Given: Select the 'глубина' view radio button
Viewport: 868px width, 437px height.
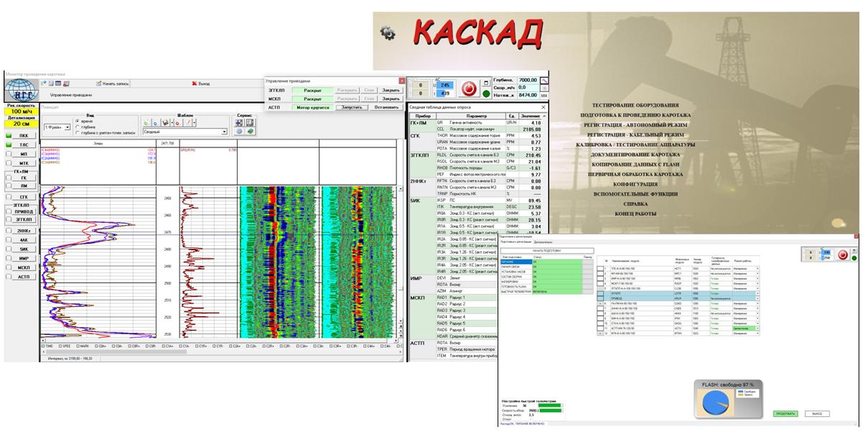Looking at the screenshot, I should pyautogui.click(x=78, y=127).
